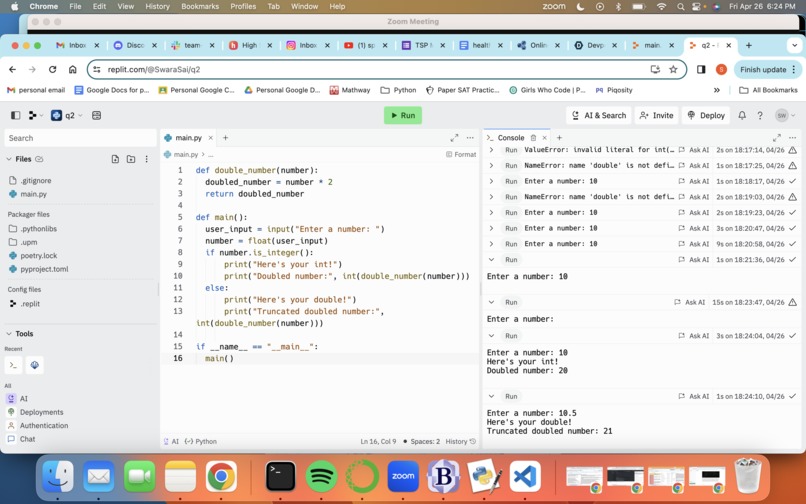Open main.py in the file tree
Viewport: 806px width, 504px height.
(x=33, y=194)
